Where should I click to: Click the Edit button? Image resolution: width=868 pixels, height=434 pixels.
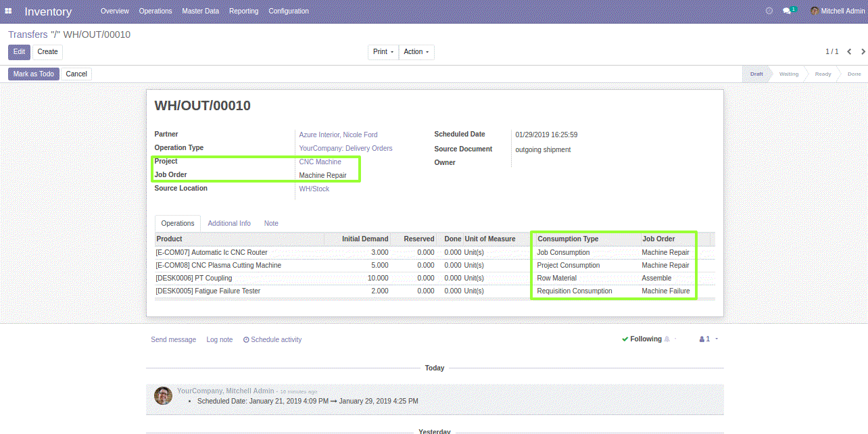[19, 52]
